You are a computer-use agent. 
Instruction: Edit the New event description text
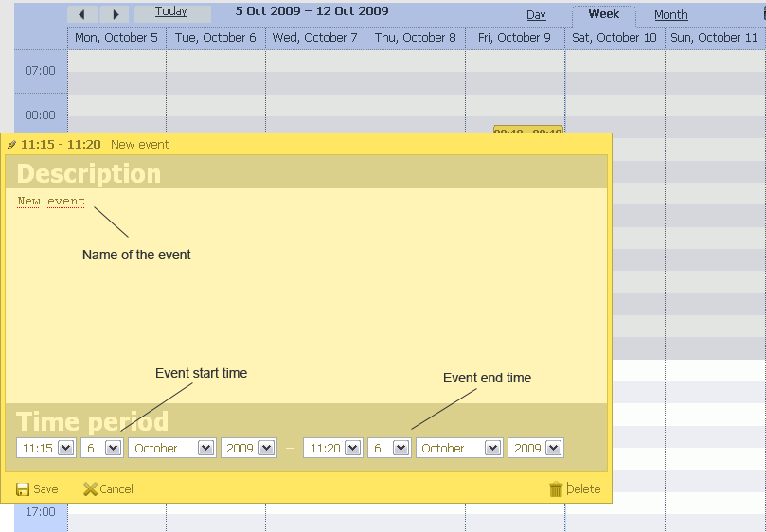tap(51, 201)
